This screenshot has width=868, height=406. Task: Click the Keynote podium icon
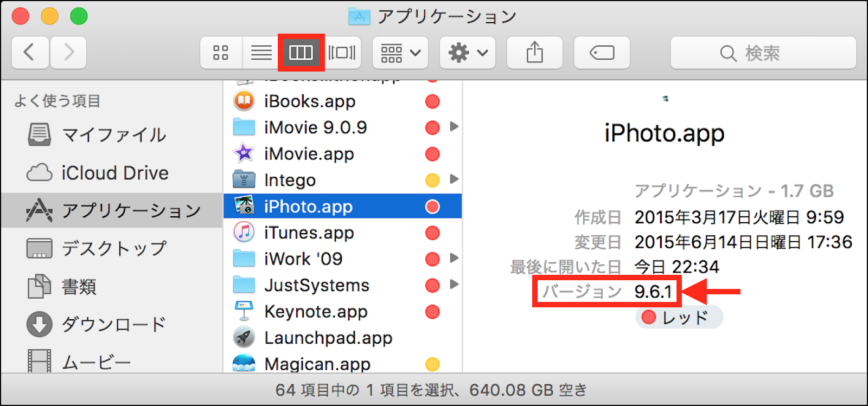point(244,311)
